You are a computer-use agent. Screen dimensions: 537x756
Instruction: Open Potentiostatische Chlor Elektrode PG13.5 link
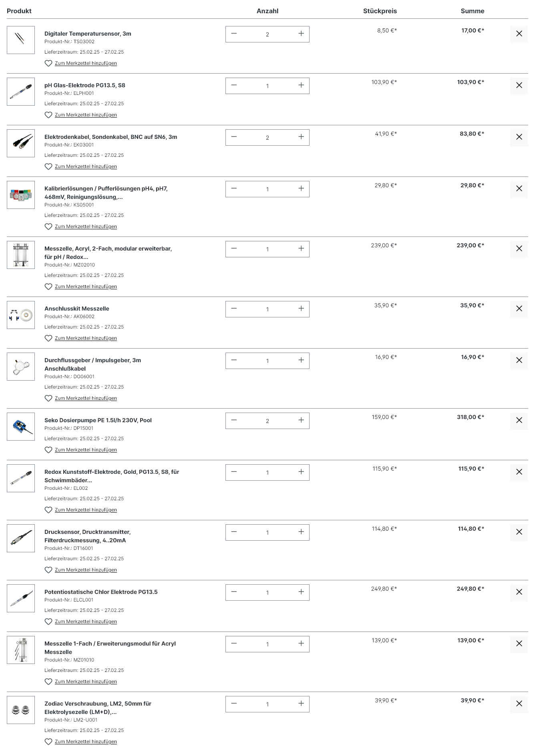click(x=101, y=592)
